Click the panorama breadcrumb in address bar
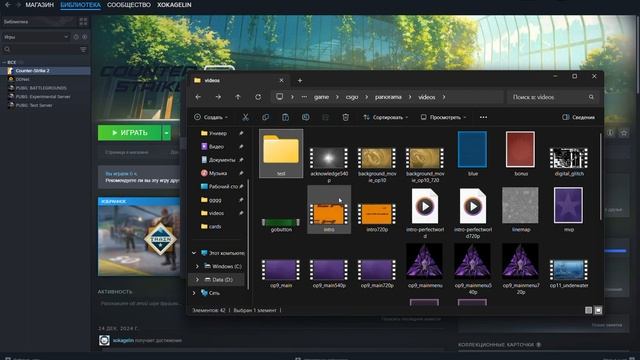 point(388,97)
